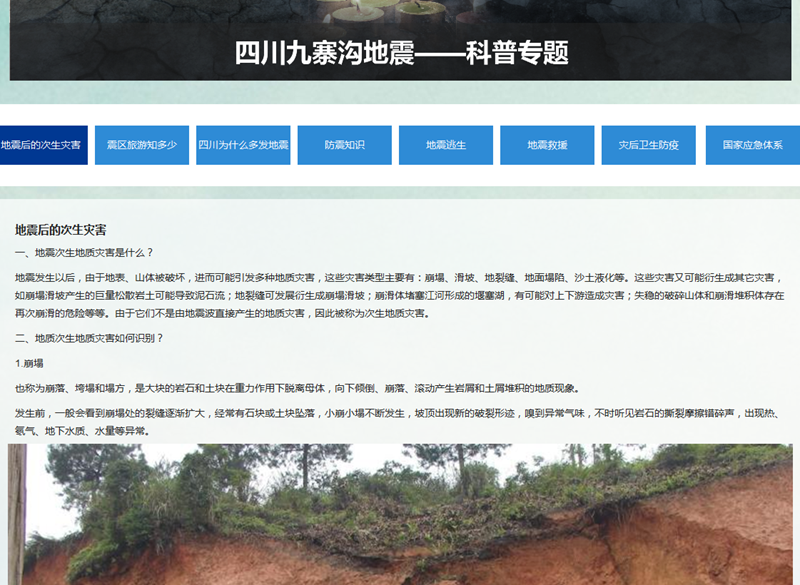Click paragraph beginning 地震发生以后
Image resolution: width=800 pixels, height=585 pixels.
click(x=400, y=295)
